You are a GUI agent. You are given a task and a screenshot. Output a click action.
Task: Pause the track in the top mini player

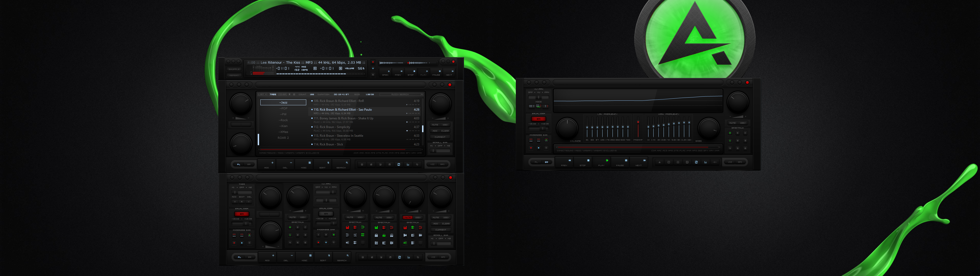coord(436,72)
